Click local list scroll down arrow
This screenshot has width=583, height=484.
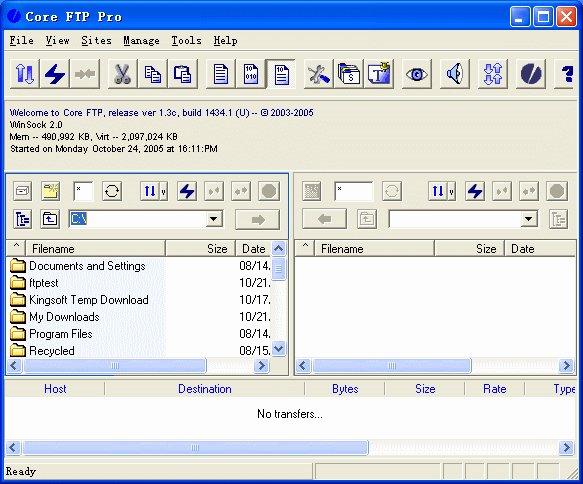pos(278,349)
